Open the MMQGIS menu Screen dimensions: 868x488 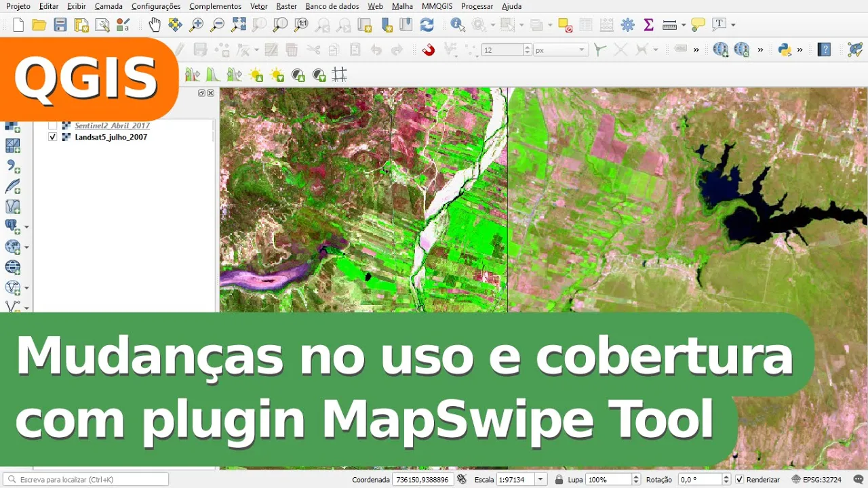pos(437,6)
